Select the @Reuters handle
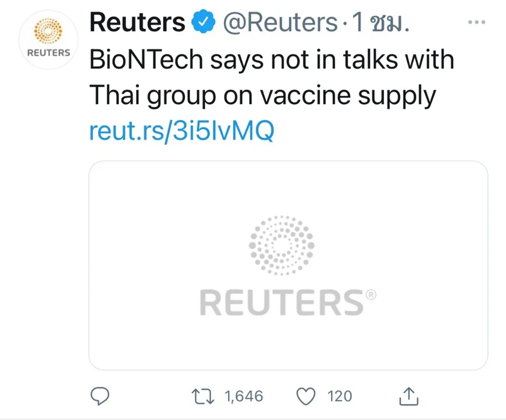Screen dimensions: 506x420 (x=280, y=22)
